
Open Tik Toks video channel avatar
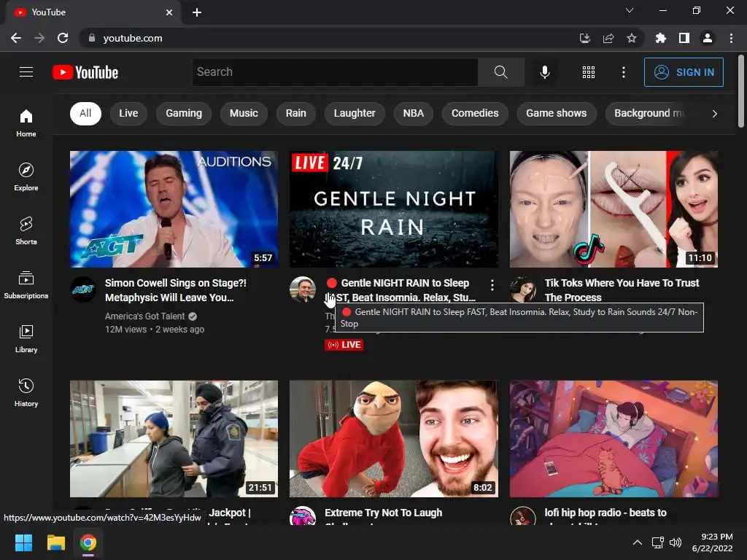522,289
